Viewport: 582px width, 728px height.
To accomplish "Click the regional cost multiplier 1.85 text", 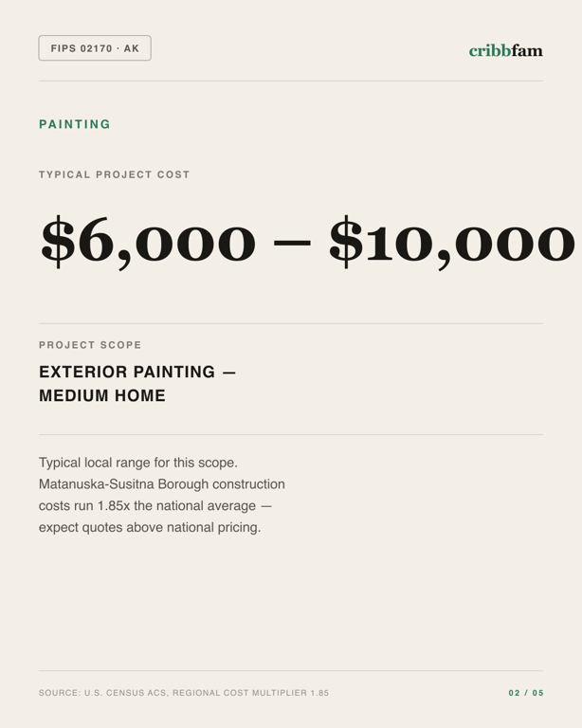I will (x=251, y=693).
